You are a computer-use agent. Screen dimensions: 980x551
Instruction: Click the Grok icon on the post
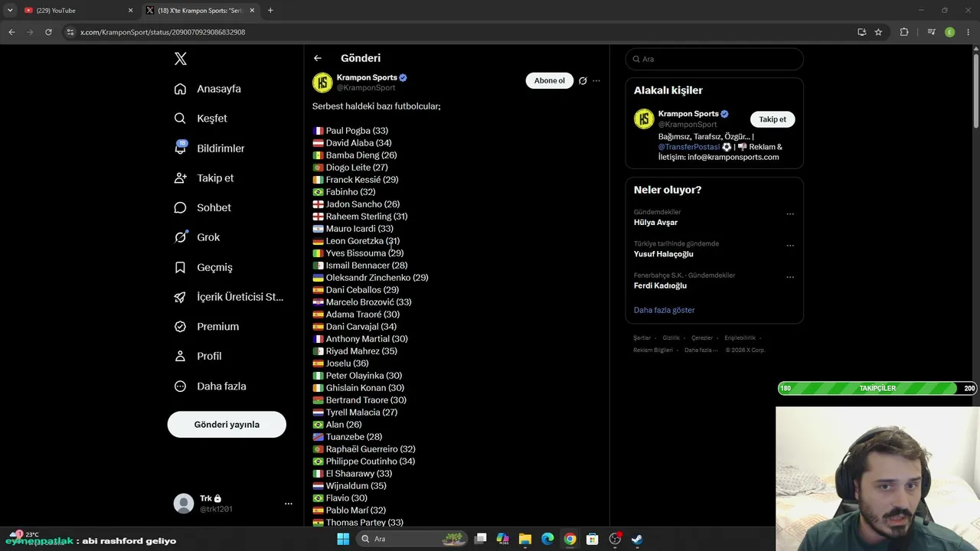(583, 80)
